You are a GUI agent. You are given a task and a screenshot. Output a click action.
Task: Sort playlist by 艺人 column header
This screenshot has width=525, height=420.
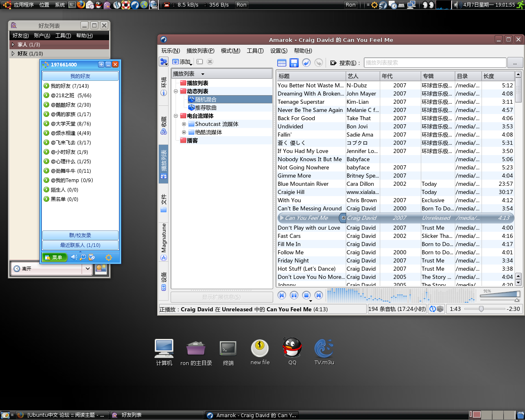[363, 76]
